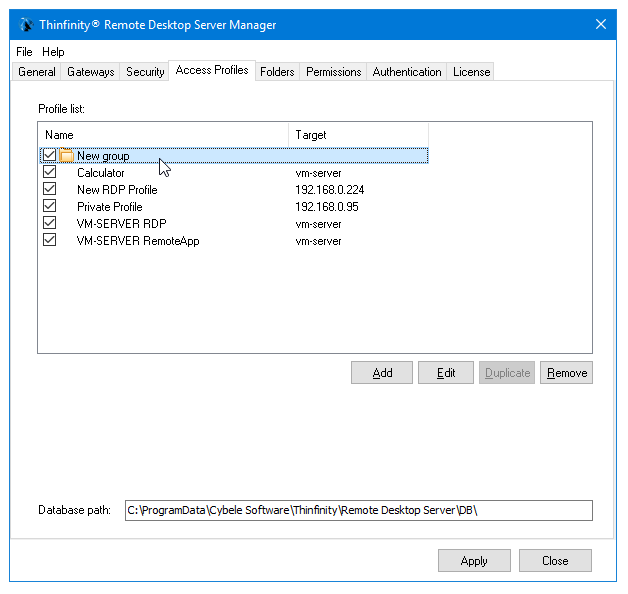Sort by the Name column header
628x594 pixels.
(163, 135)
